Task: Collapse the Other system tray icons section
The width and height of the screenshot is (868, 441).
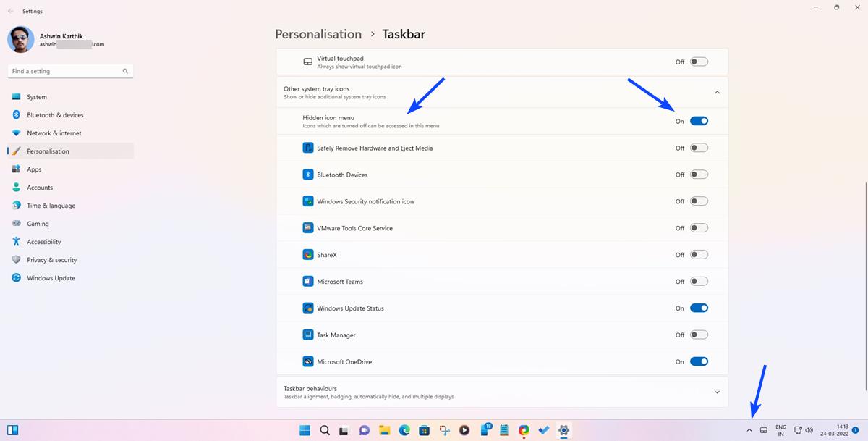Action: (x=717, y=92)
